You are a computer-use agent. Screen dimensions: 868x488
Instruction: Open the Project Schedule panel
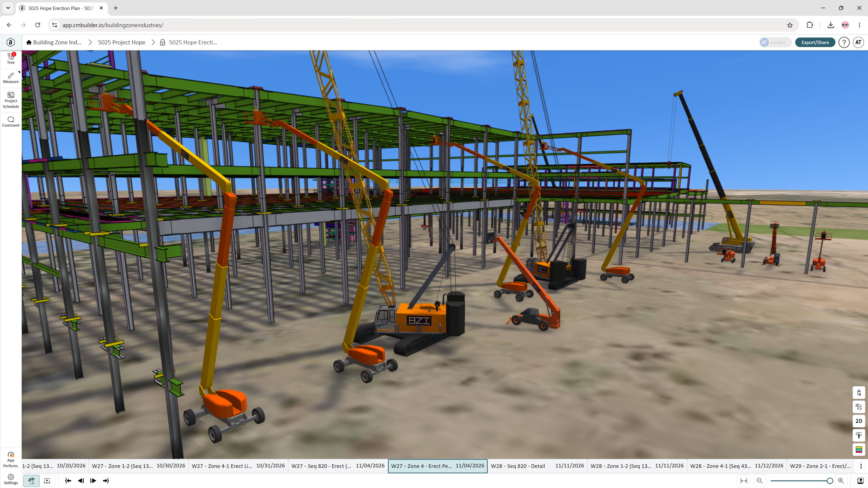click(x=11, y=100)
